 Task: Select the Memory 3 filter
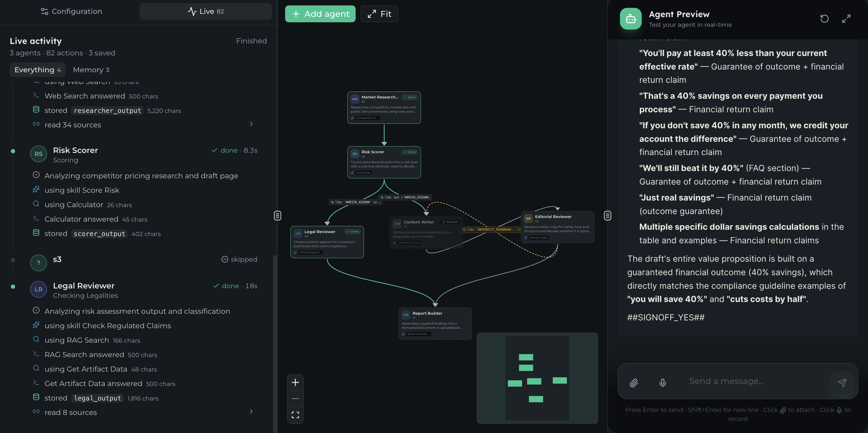[91, 70]
